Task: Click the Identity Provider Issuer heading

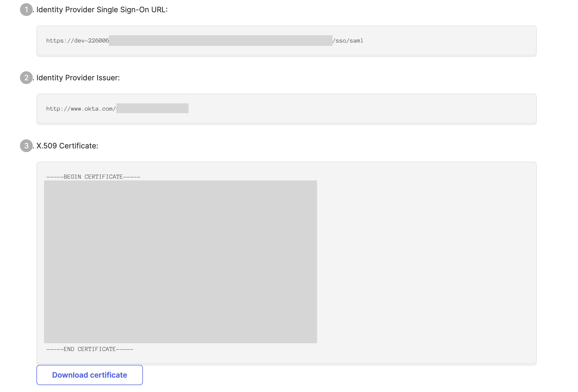Action: coord(78,78)
